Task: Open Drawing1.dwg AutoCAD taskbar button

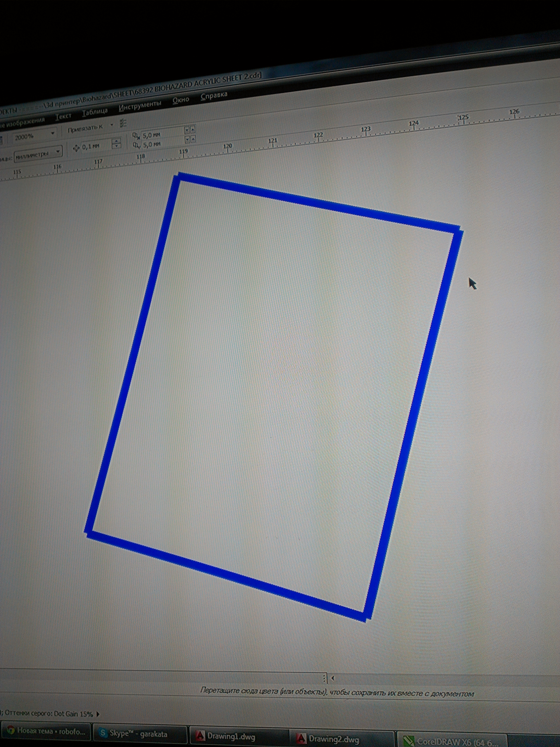Action: click(231, 736)
